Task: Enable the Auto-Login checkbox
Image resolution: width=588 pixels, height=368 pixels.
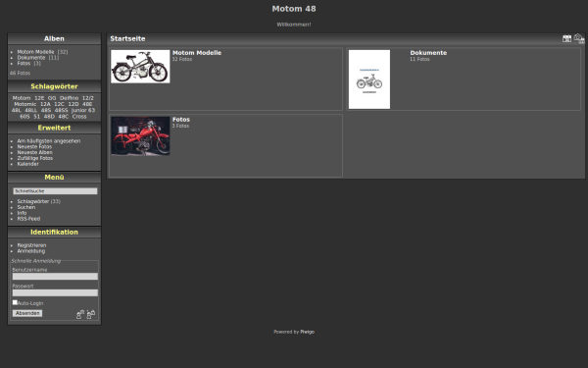Action: [15, 302]
